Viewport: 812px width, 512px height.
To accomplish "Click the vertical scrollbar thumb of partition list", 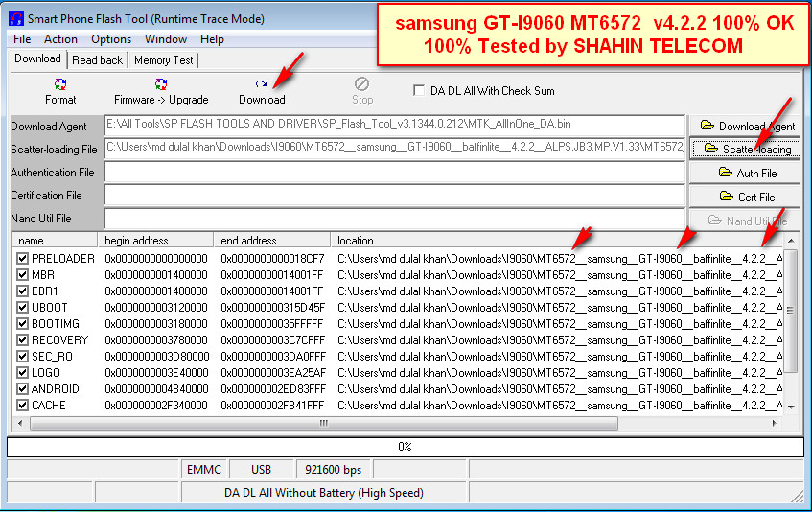I will 791,311.
